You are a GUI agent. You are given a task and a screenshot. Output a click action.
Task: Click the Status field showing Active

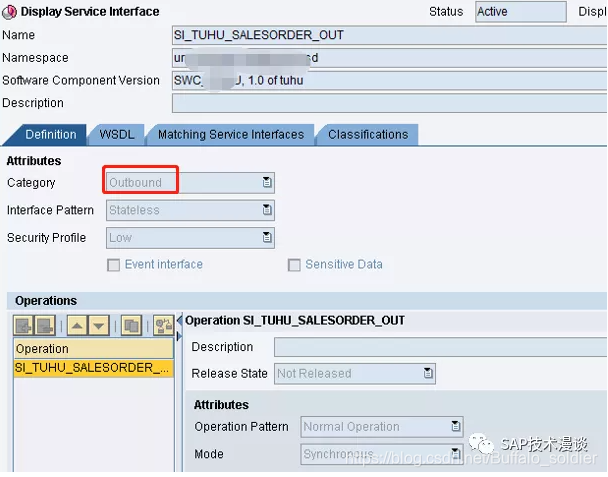point(521,12)
